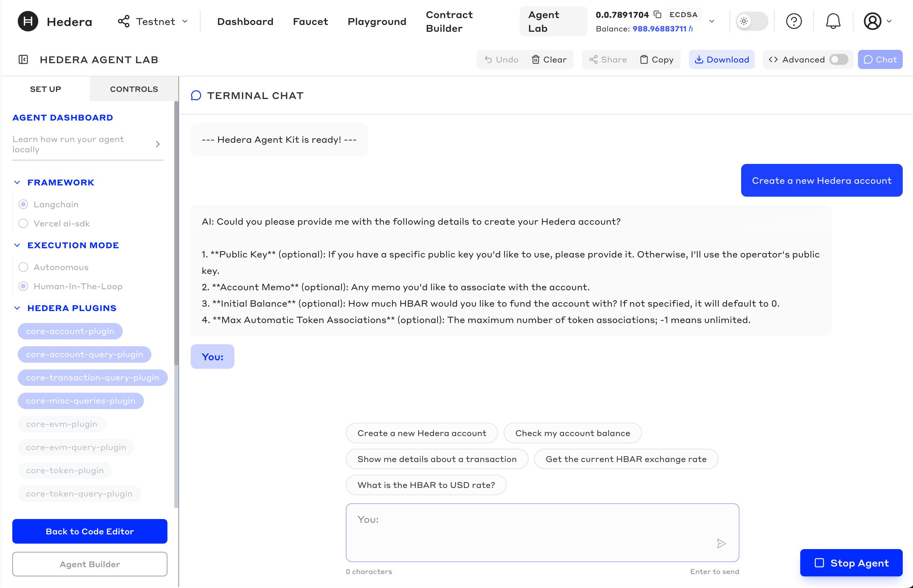Screen dimensions: 913x588
Task: Click the Terminal Chat speech bubble icon
Action: coord(196,96)
